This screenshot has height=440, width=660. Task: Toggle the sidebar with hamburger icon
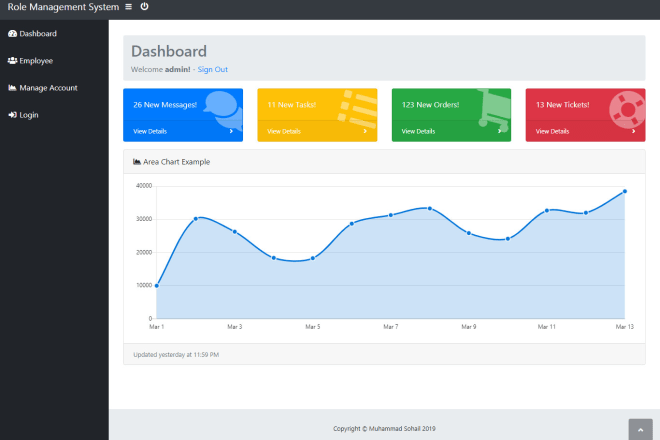[x=129, y=7]
